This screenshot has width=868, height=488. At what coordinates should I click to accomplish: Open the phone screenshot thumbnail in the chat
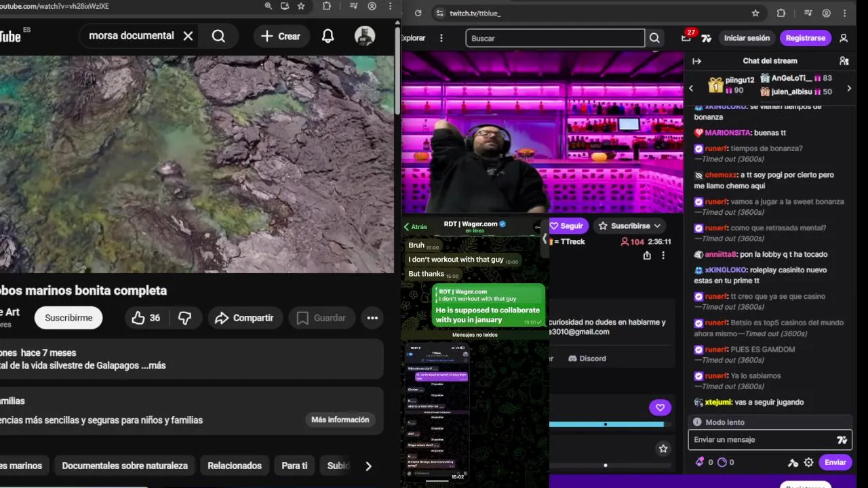click(437, 413)
